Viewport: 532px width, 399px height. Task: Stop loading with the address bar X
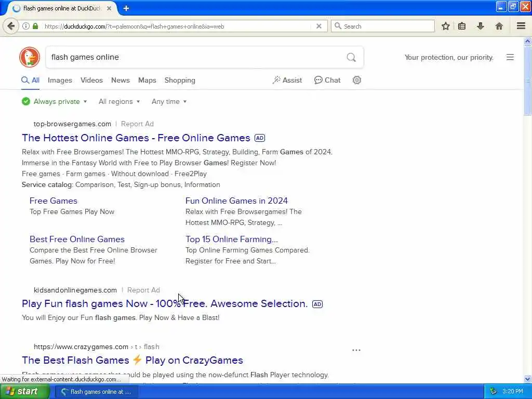318,26
